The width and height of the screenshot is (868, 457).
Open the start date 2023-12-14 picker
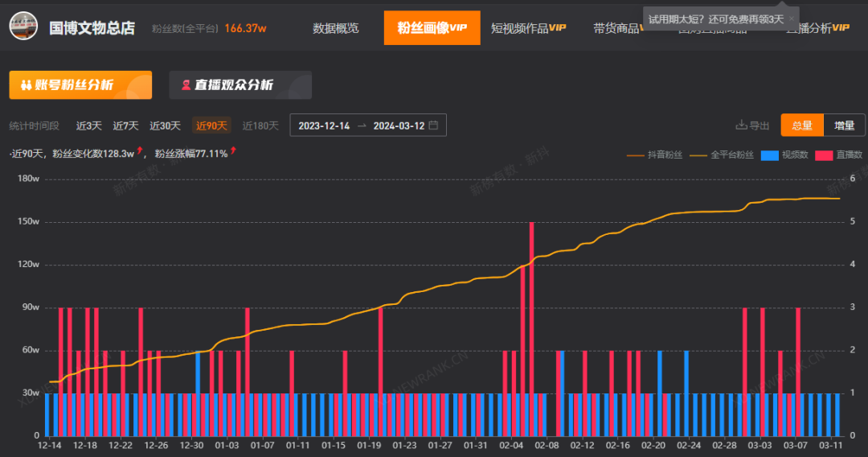coord(324,126)
